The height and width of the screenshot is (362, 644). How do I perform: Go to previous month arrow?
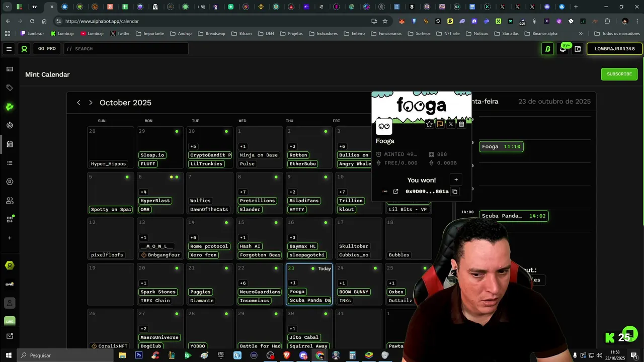[x=78, y=103]
